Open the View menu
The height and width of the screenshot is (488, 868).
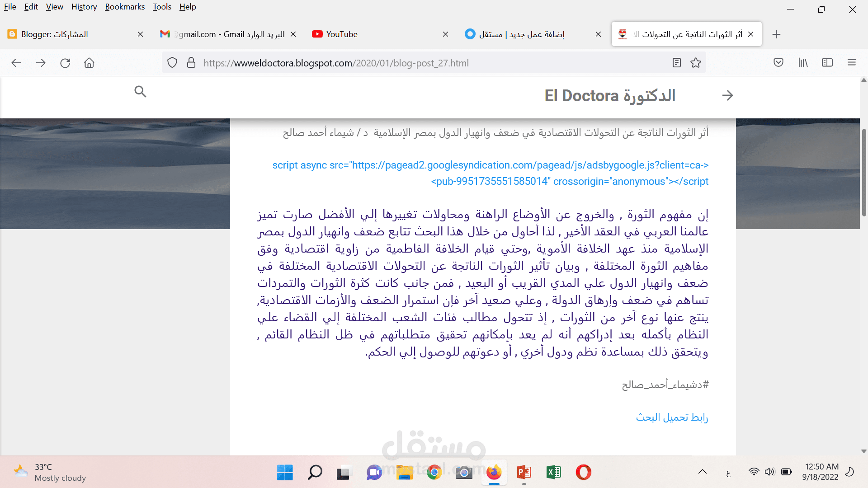[x=55, y=7]
